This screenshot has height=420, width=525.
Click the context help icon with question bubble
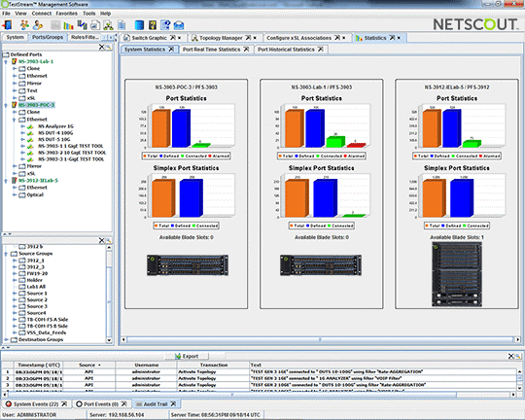[165, 25]
